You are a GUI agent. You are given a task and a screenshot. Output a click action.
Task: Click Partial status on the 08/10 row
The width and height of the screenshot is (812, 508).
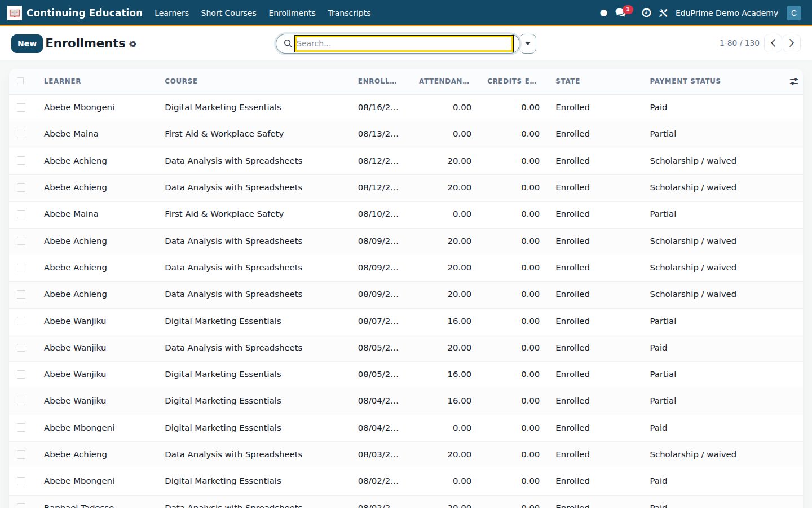(663, 214)
